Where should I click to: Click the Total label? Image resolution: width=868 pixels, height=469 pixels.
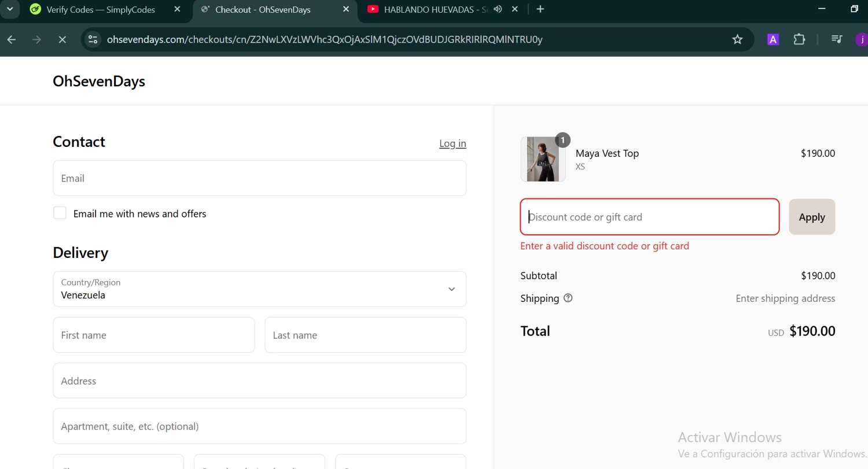point(535,331)
